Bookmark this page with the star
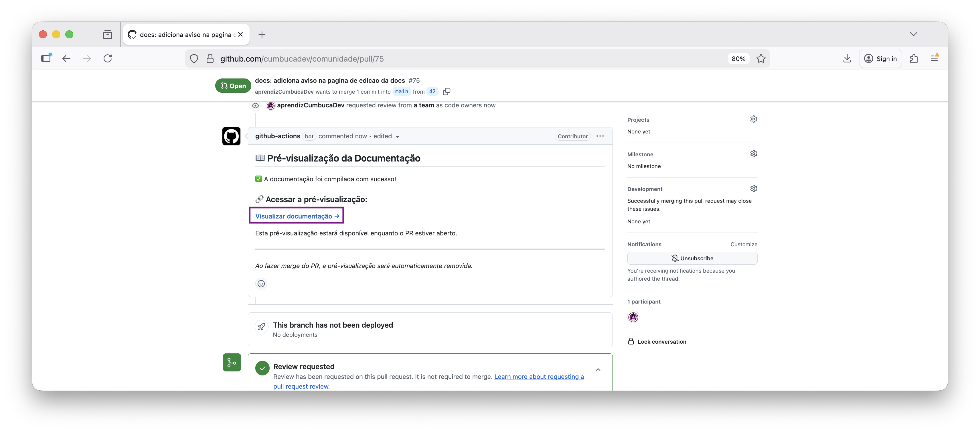This screenshot has width=980, height=433. (761, 59)
